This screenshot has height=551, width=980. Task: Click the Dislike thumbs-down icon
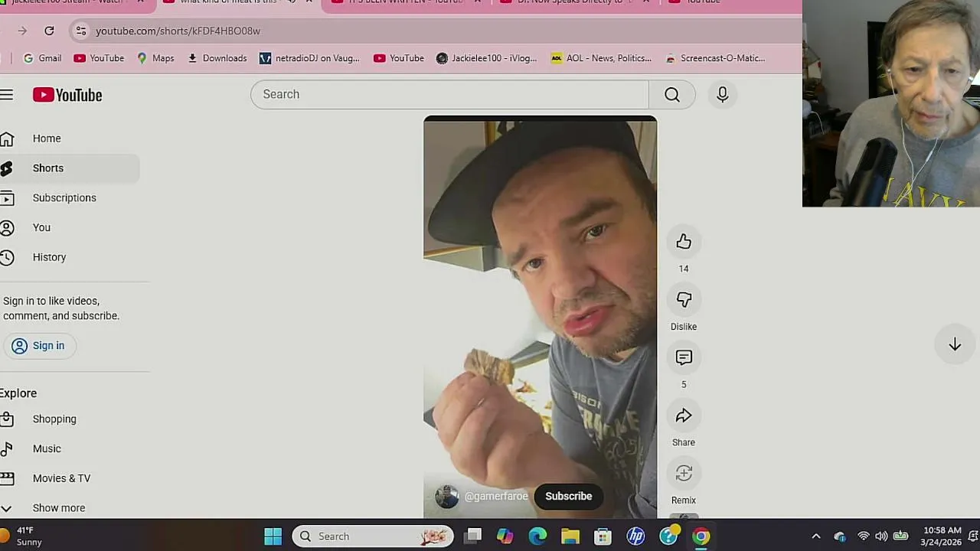pyautogui.click(x=684, y=300)
